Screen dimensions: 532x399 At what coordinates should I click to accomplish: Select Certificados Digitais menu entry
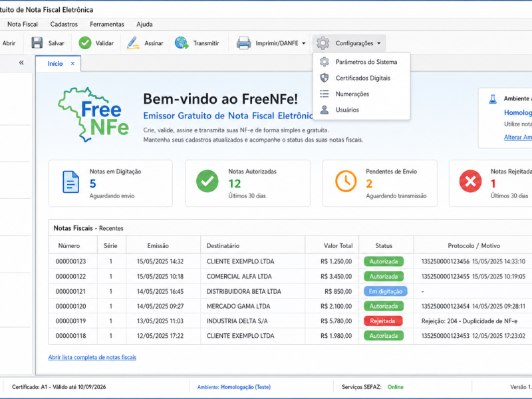click(x=361, y=78)
